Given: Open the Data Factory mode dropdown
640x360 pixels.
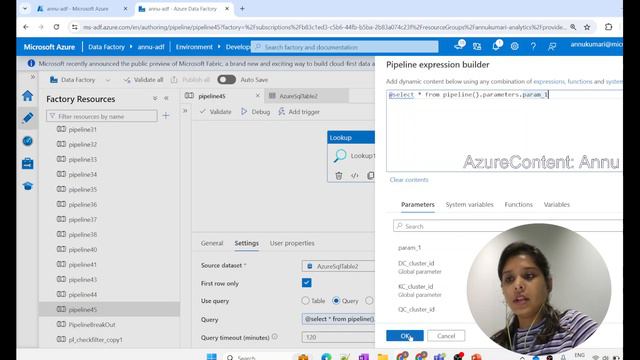Looking at the screenshot, I should [x=108, y=80].
